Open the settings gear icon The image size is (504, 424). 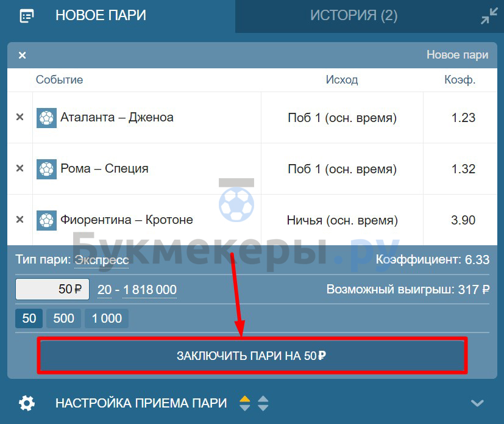27,403
